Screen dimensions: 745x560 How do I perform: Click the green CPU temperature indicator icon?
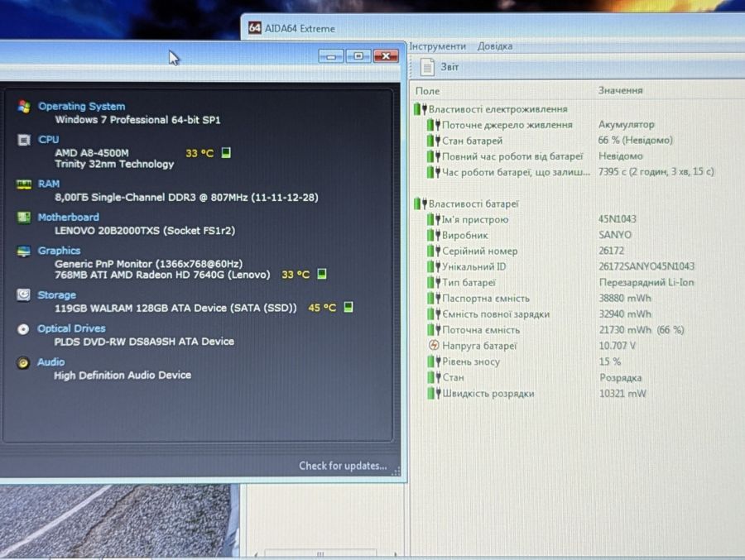coord(226,152)
